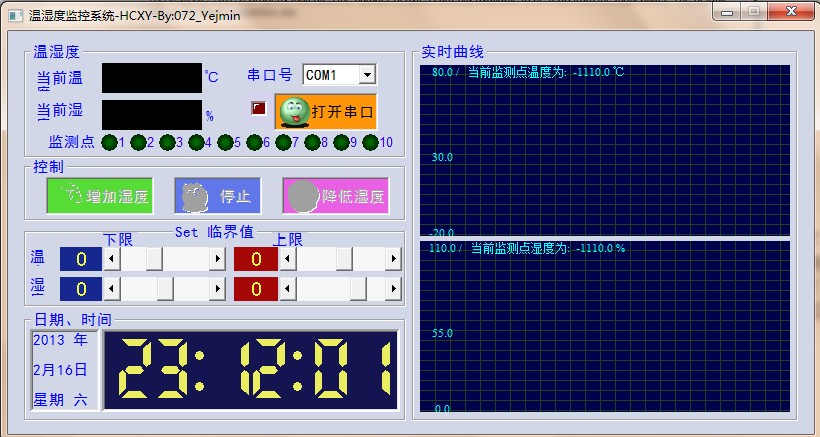Select monitoring point 1 indicator light

point(109,142)
